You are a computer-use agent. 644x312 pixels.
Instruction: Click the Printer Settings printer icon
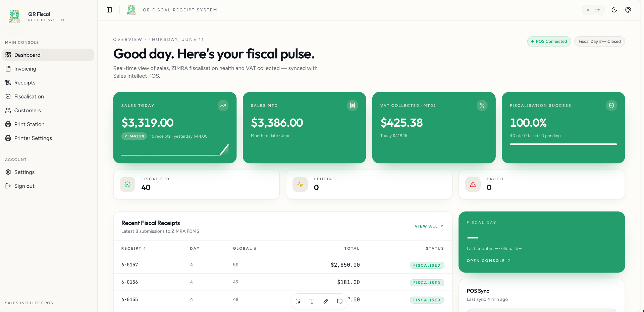(x=8, y=138)
